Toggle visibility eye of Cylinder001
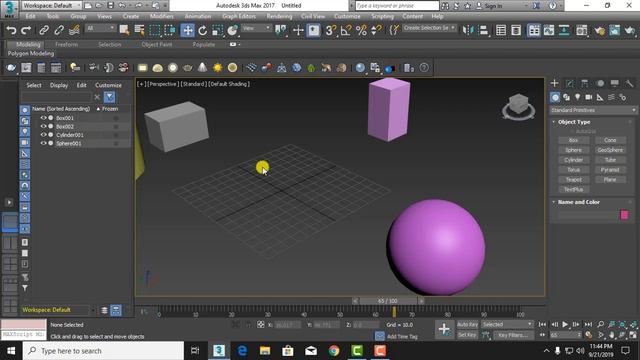Image resolution: width=640 pixels, height=360 pixels. (43, 135)
